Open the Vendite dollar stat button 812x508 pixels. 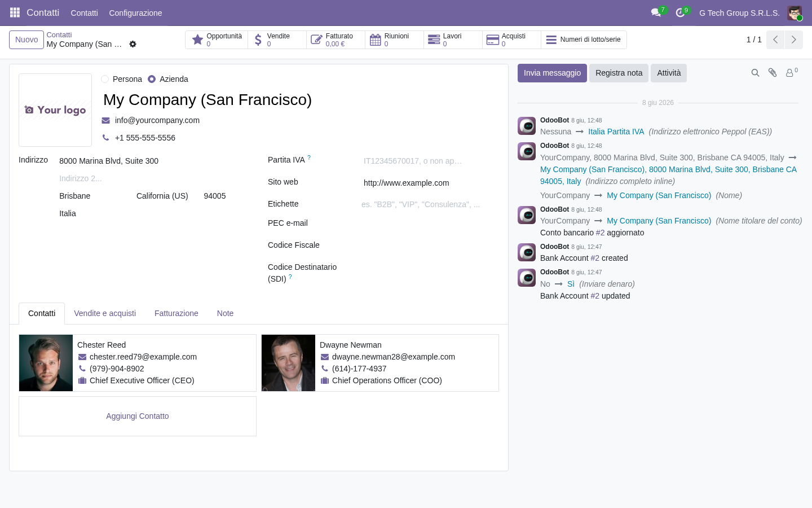click(277, 40)
